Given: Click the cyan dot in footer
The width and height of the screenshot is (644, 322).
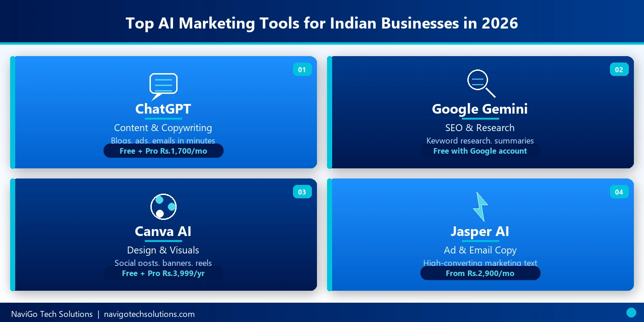Looking at the screenshot, I should click(631, 312).
